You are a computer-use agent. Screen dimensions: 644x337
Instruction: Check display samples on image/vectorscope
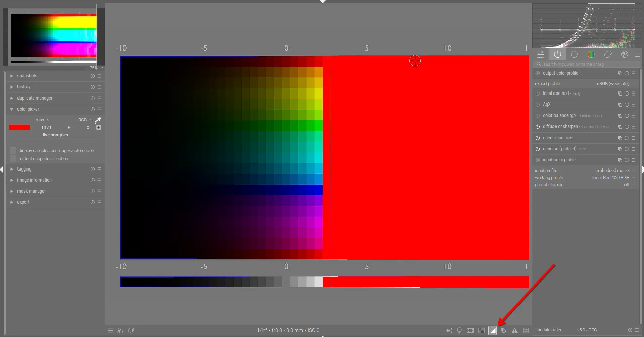click(13, 150)
